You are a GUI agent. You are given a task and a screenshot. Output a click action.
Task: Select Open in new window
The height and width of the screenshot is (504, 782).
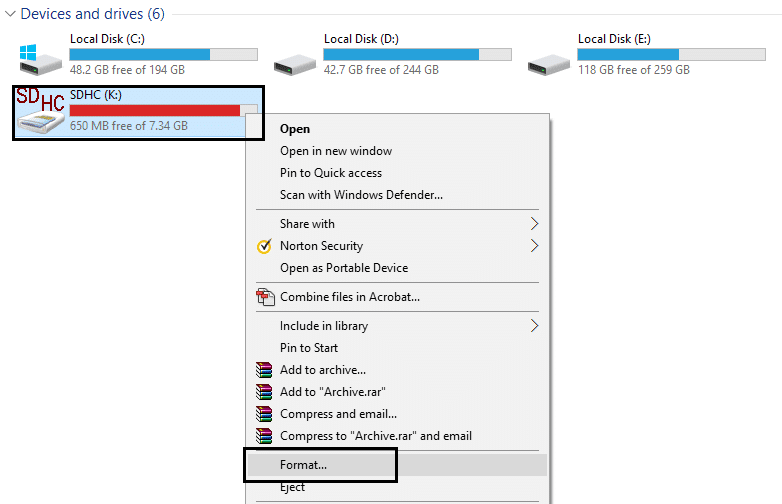click(336, 151)
